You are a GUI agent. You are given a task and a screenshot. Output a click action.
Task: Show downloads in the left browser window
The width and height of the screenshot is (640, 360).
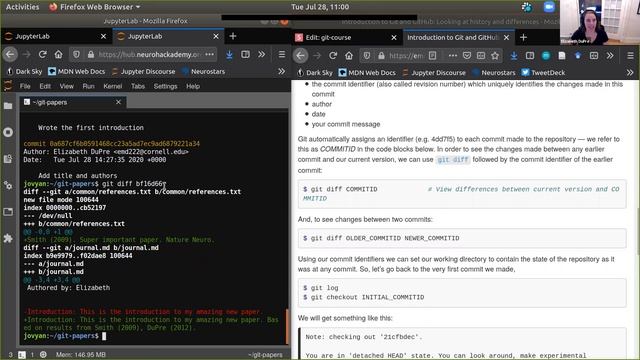(229, 54)
